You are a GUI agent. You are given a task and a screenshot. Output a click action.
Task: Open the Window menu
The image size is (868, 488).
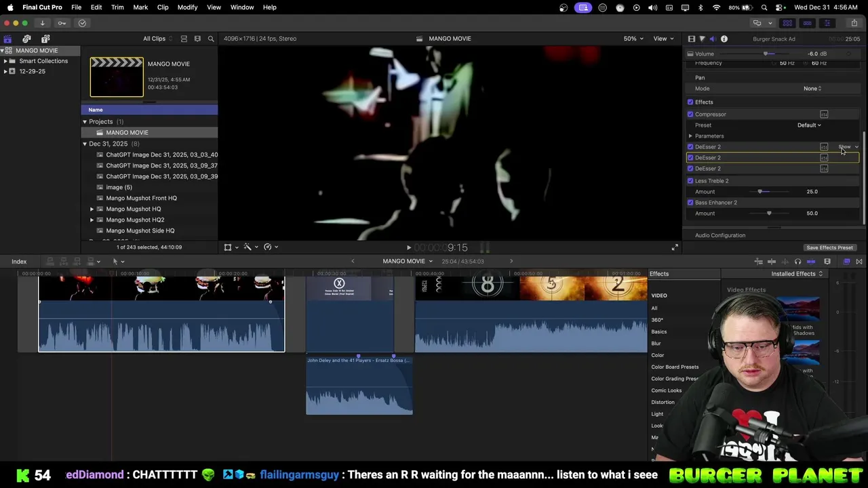[242, 7]
